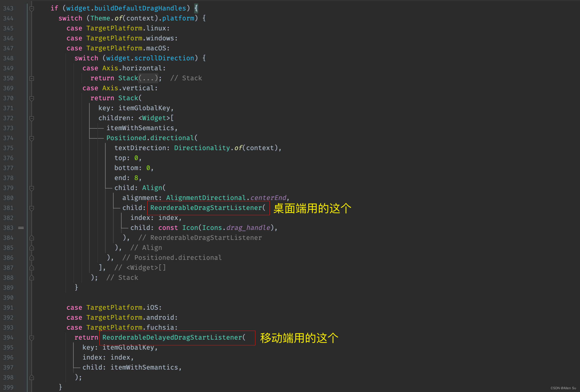Viewport: 580px width, 392px height.
Task: Click fold end marker at line 386
Action: [32, 258]
